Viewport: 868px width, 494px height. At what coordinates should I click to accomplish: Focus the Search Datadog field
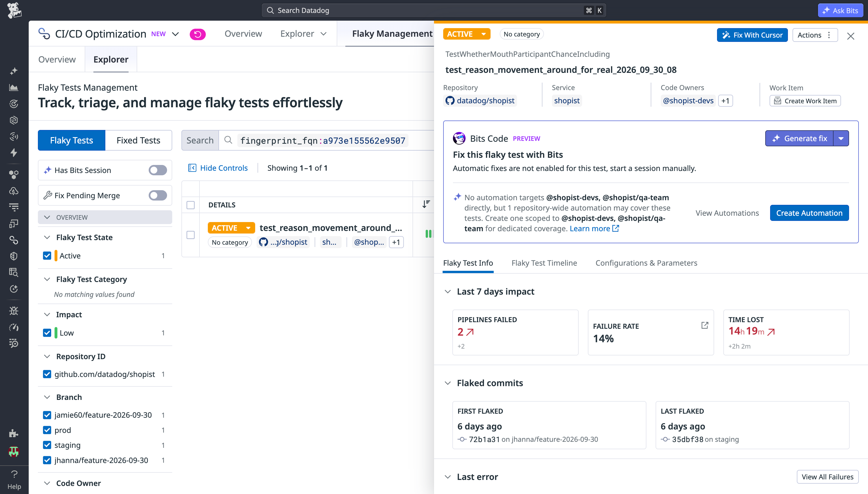coord(434,11)
